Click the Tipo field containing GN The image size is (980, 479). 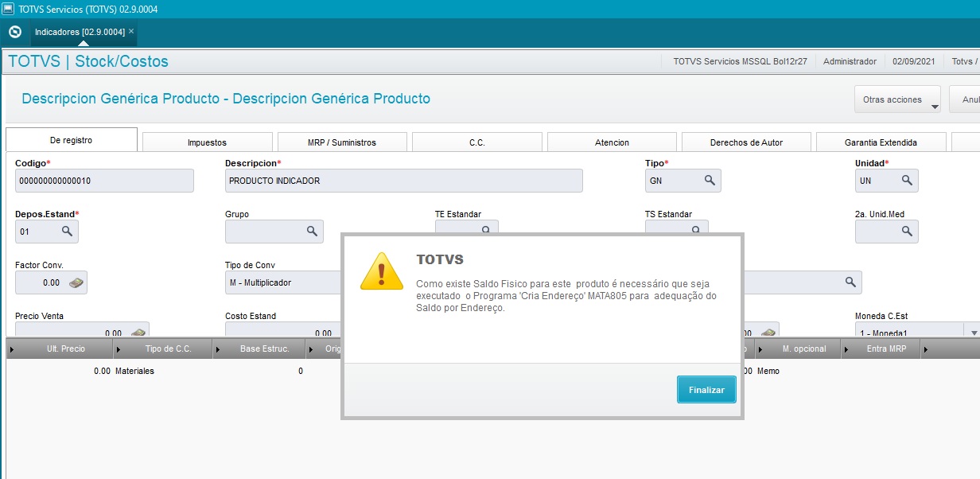[x=682, y=181]
